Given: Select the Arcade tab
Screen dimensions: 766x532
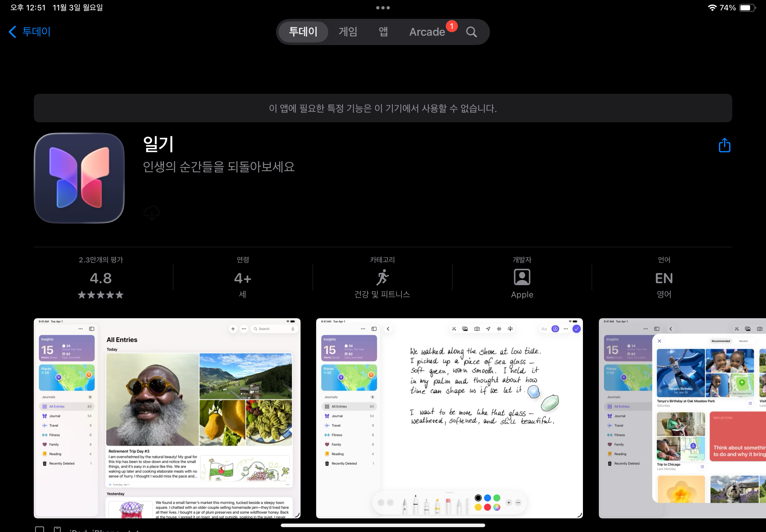Looking at the screenshot, I should [x=427, y=32].
